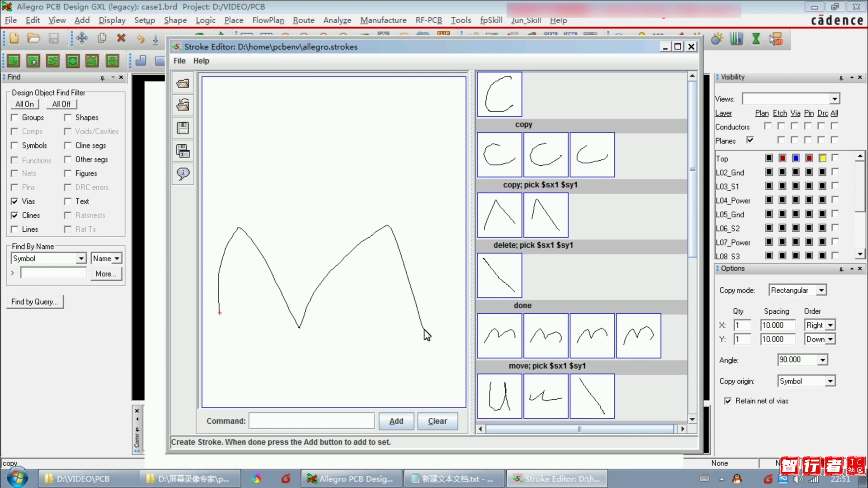Click the Stroke Editor info bubble icon
This screenshot has height=488, width=868.
(183, 174)
